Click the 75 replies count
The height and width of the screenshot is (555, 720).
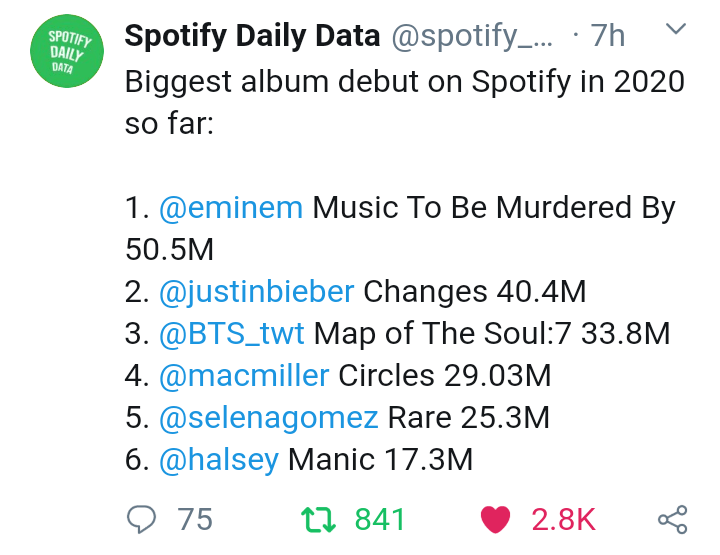click(x=195, y=519)
